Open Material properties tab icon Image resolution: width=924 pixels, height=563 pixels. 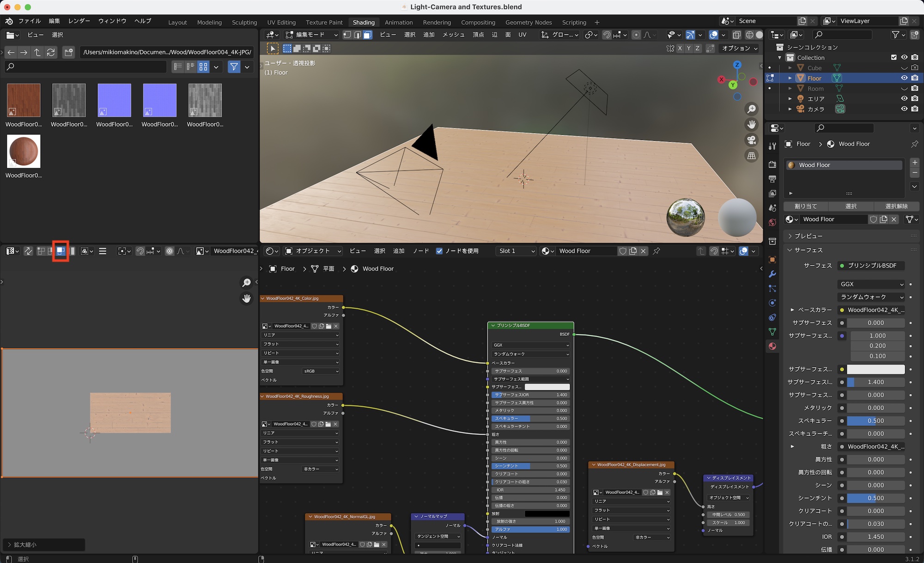tap(772, 346)
